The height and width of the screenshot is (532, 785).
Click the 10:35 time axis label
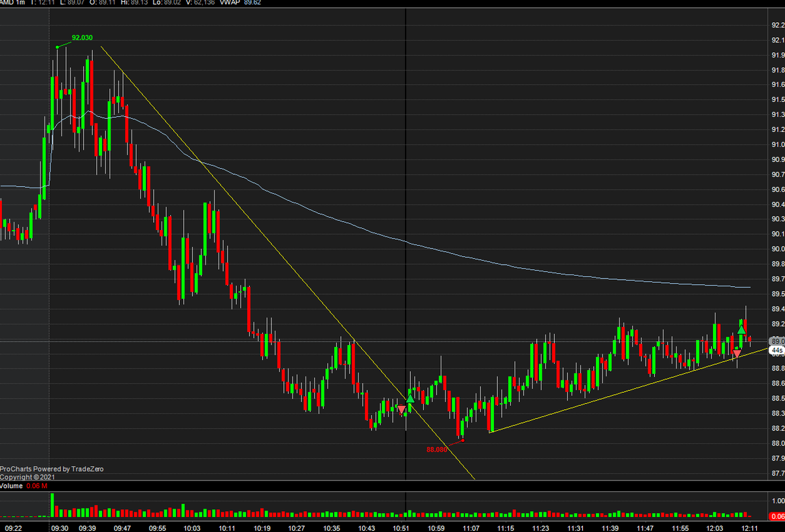pyautogui.click(x=332, y=527)
